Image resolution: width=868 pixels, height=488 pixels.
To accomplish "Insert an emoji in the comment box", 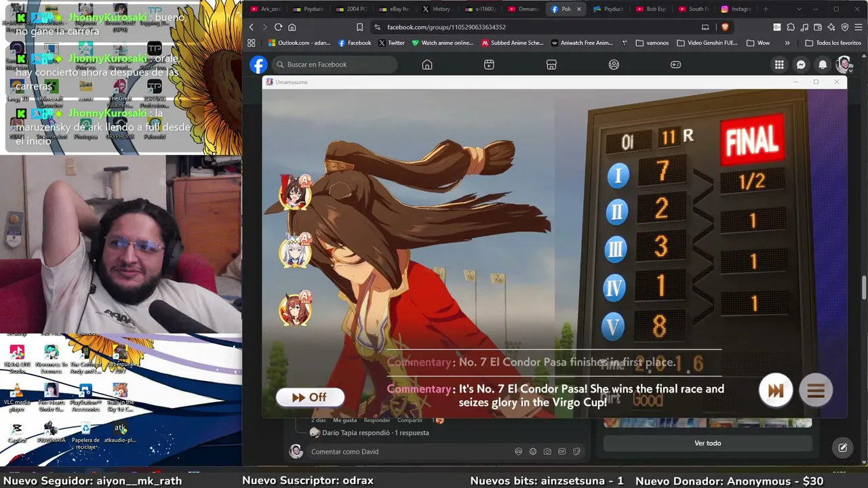I will (533, 451).
